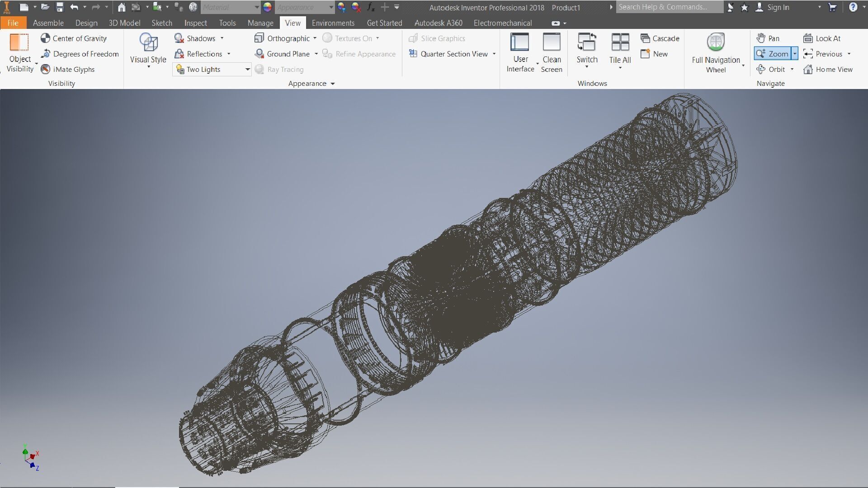Viewport: 868px width, 488px height.
Task: Click the Switch windows tool
Action: pyautogui.click(x=587, y=51)
